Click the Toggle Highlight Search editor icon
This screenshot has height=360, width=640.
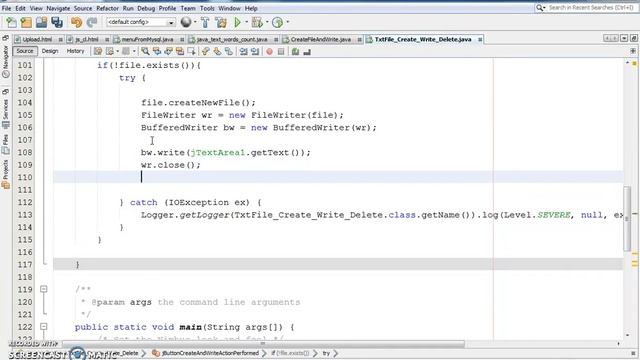point(180,51)
